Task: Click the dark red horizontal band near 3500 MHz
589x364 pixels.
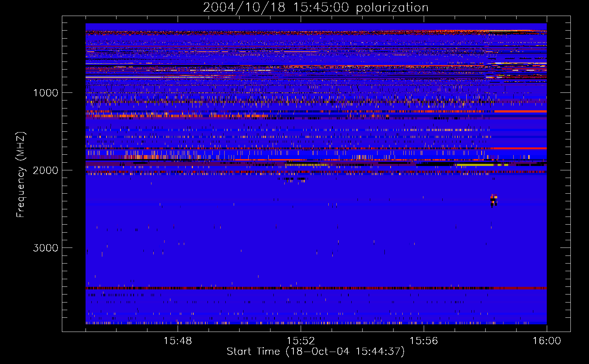Action: 316,288
